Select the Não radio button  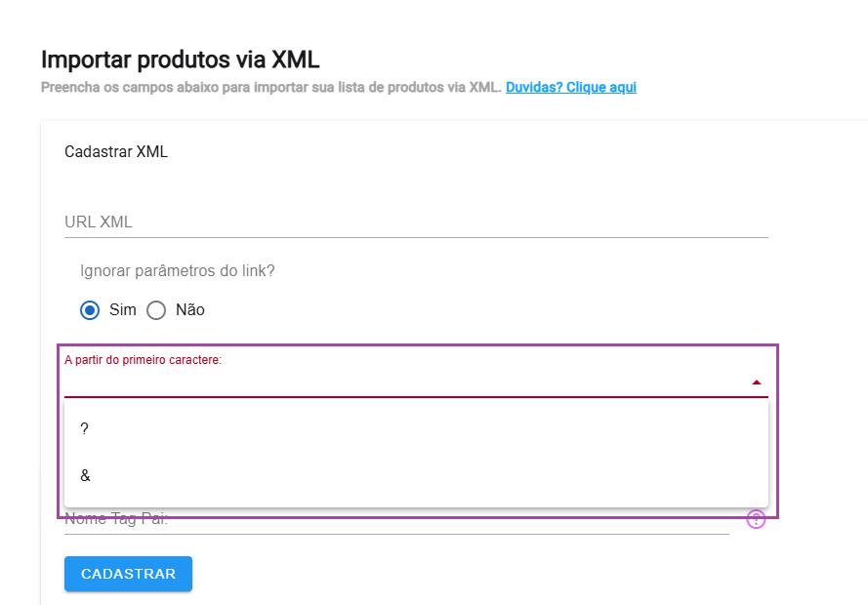[x=156, y=310]
